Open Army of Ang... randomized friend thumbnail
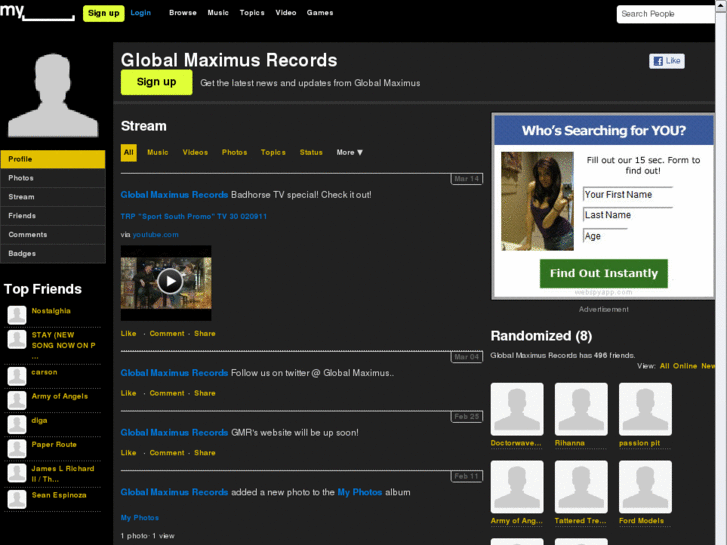This screenshot has height=545, width=727. click(x=517, y=487)
